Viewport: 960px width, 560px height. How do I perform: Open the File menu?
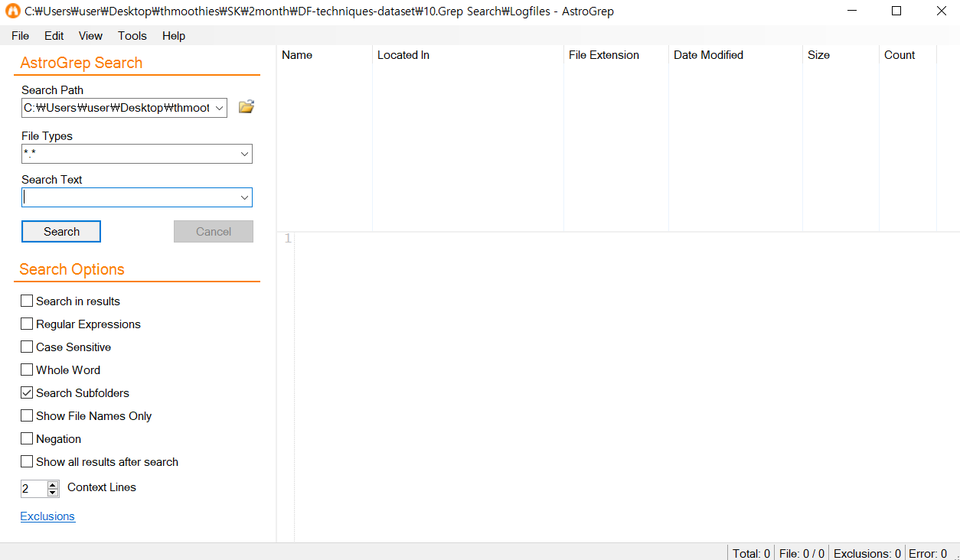(20, 36)
